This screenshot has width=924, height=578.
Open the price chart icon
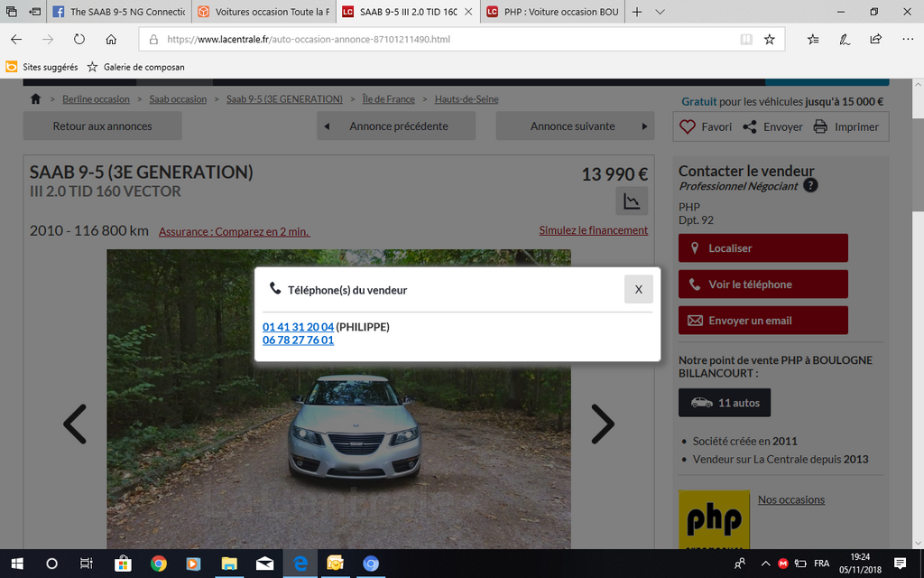click(632, 201)
